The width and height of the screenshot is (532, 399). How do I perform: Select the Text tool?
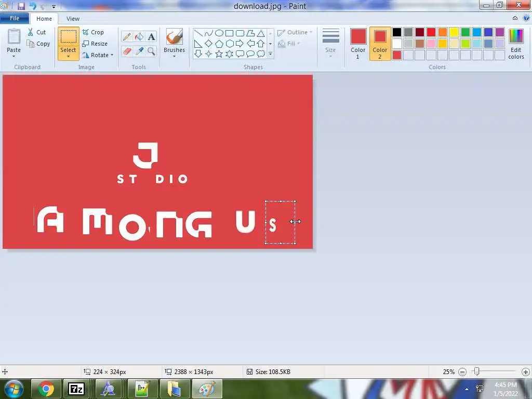151,37
